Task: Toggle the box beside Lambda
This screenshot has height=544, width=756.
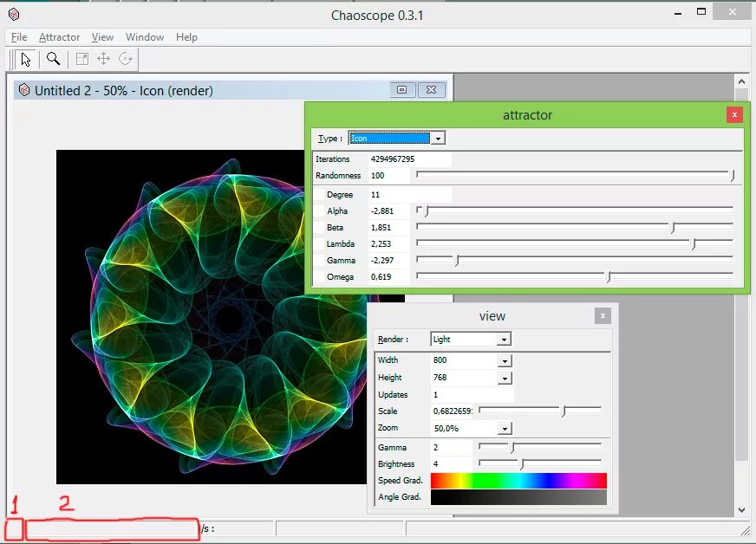Action: (x=319, y=243)
